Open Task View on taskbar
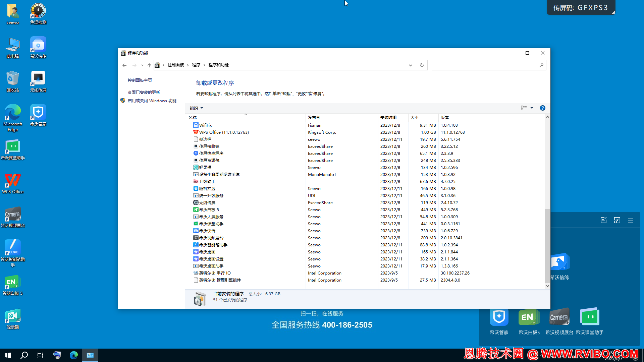Viewport: 644px width, 362px height. point(40,355)
